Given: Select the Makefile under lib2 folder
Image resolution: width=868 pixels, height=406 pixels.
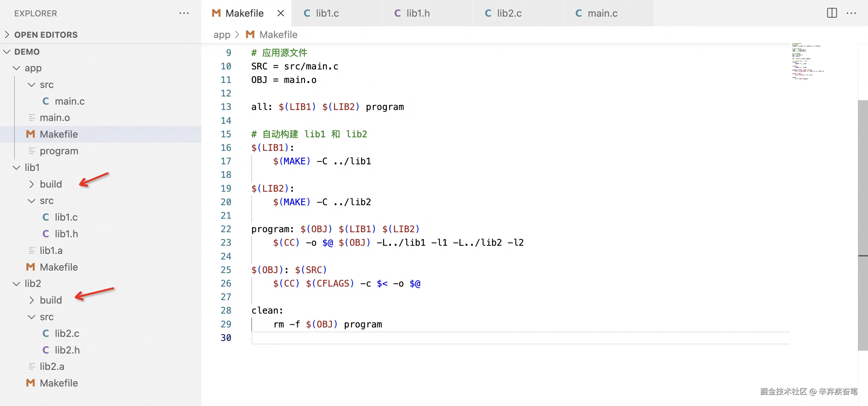Looking at the screenshot, I should pyautogui.click(x=58, y=383).
